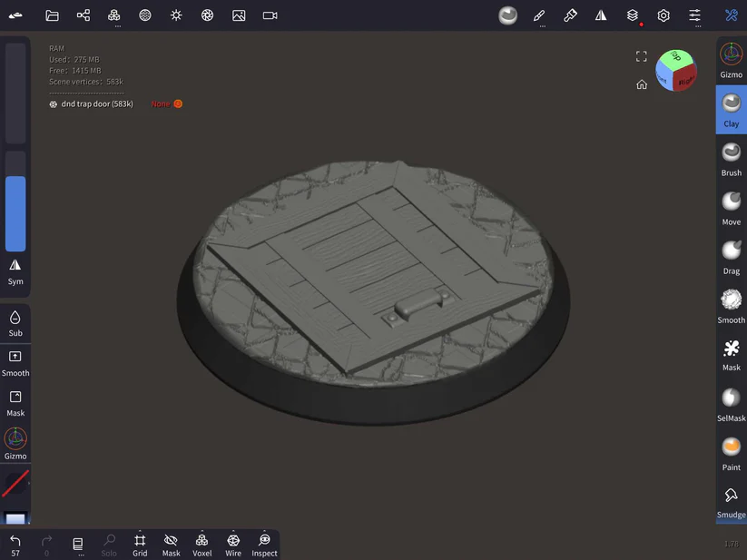The height and width of the screenshot is (560, 747).
Task: Open the Lighting sun menu
Action: click(x=176, y=15)
